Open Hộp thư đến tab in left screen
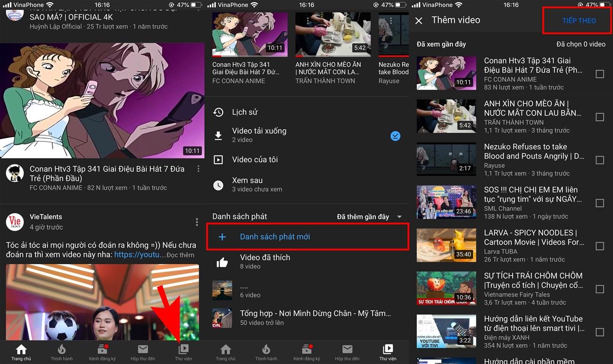 [143, 352]
